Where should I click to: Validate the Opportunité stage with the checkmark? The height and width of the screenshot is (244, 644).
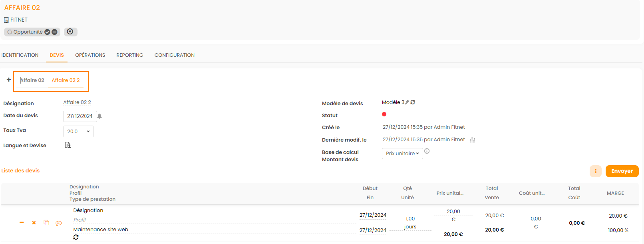coord(47,32)
